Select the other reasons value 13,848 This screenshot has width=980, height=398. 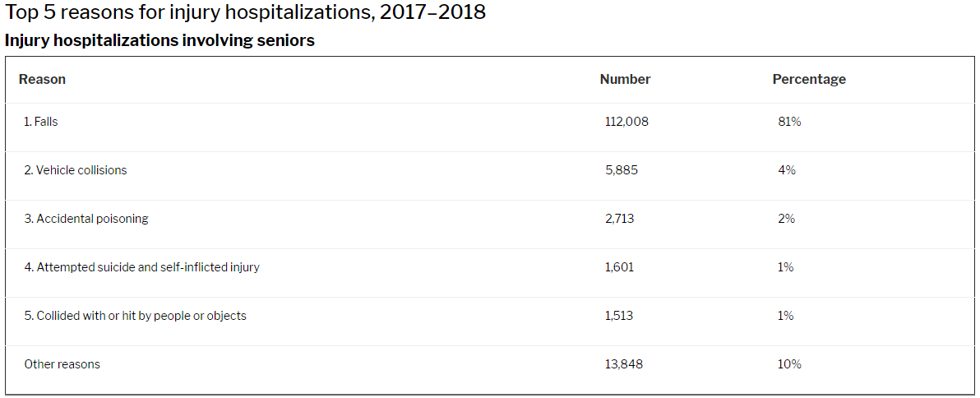(623, 364)
